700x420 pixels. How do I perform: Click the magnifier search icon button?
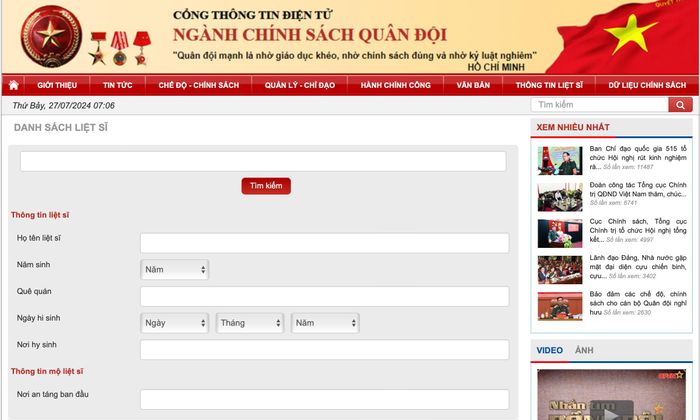point(680,105)
